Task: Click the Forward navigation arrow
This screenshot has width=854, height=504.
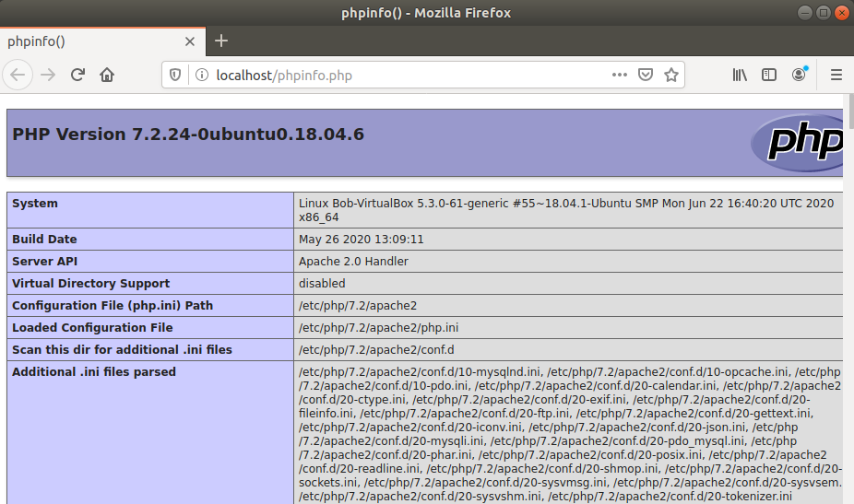Action: (x=48, y=75)
